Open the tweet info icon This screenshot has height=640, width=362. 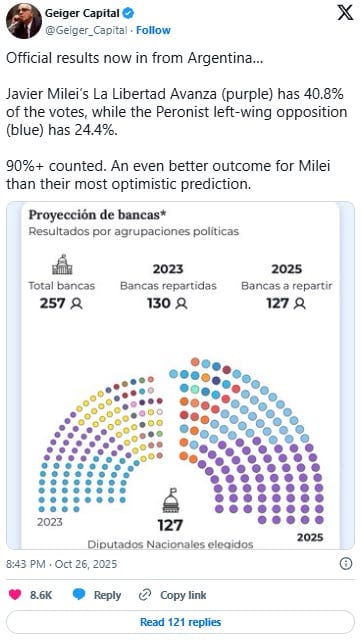pos(346,564)
